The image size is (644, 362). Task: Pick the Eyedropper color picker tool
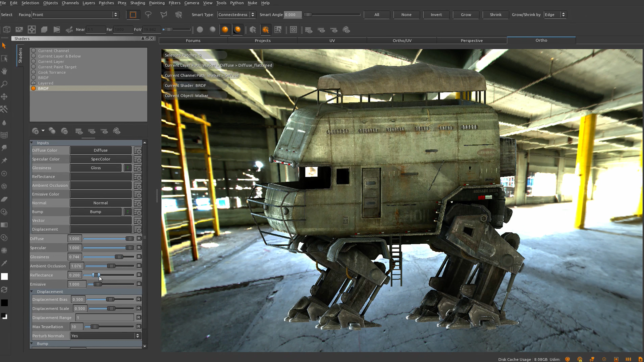4,263
